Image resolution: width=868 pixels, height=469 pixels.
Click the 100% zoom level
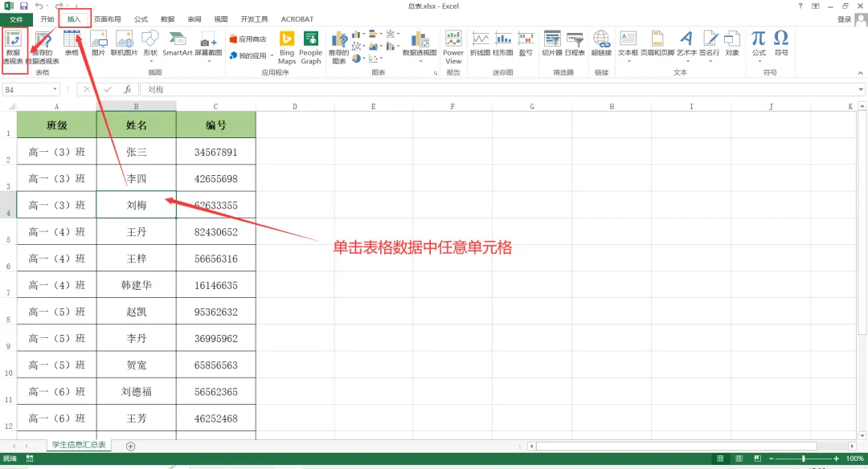[x=854, y=459]
